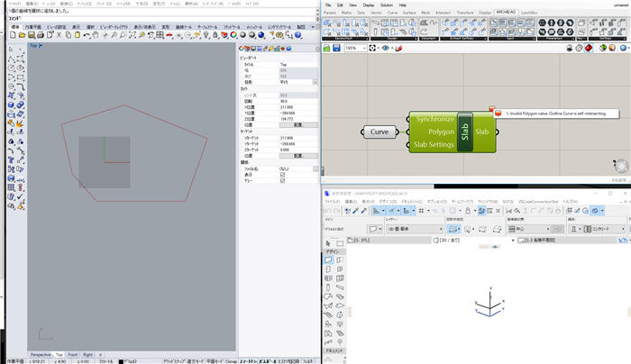
Task: Click the Save icon in Rhino toolbar
Action: click(31, 35)
